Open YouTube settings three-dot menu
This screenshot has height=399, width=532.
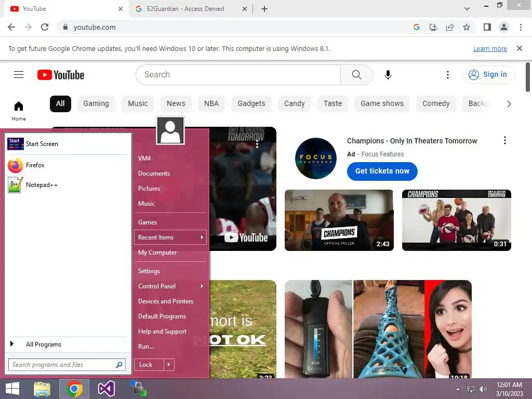point(447,75)
